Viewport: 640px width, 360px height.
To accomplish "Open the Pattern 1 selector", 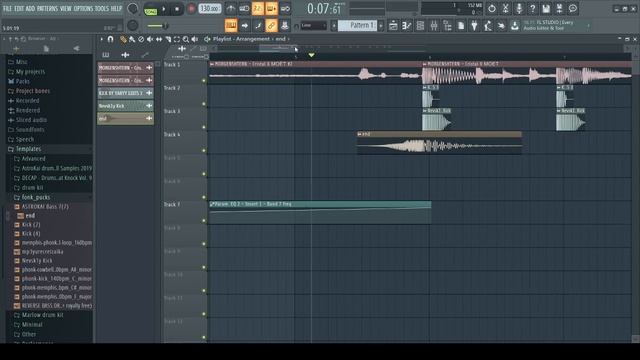I will coord(357,25).
